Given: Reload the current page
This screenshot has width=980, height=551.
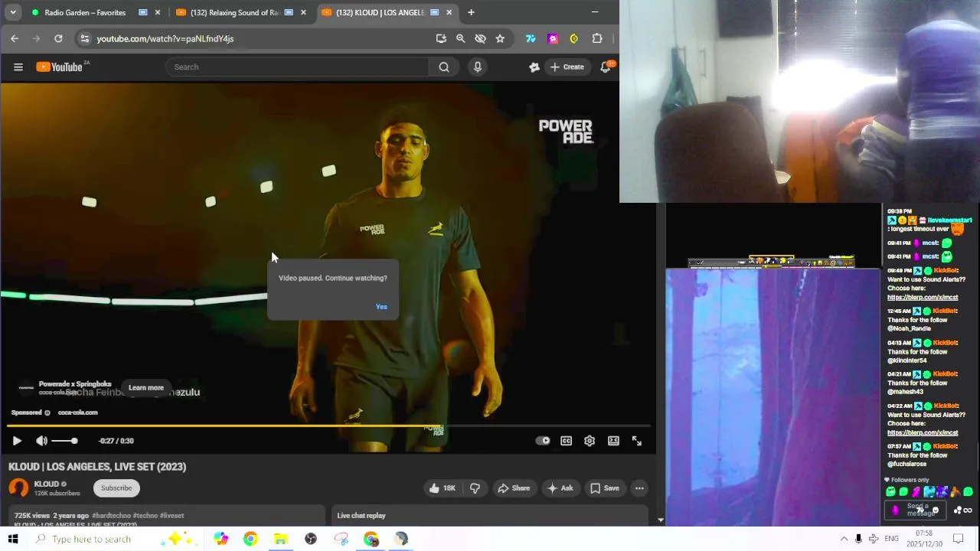Looking at the screenshot, I should [x=58, y=38].
